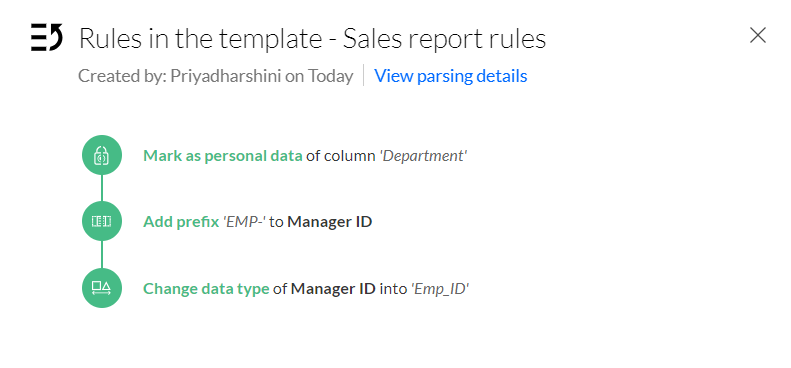Click the Mark as personal data lock icon
The width and height of the screenshot is (791, 368).
coord(102,155)
